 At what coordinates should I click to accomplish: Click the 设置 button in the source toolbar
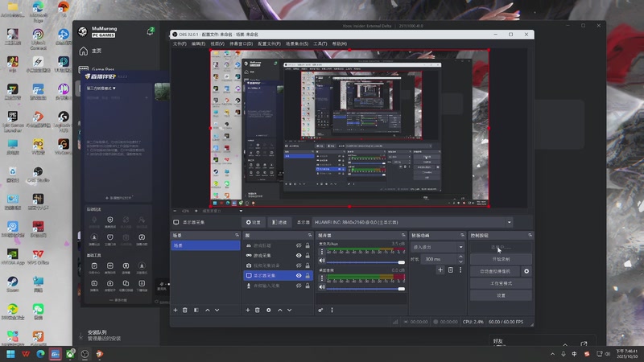click(254, 223)
